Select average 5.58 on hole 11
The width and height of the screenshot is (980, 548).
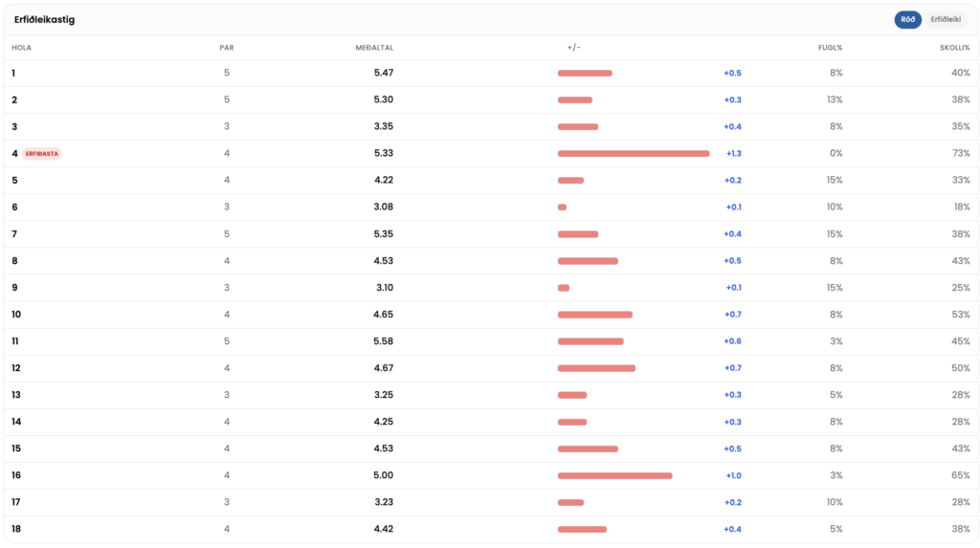[x=383, y=341]
